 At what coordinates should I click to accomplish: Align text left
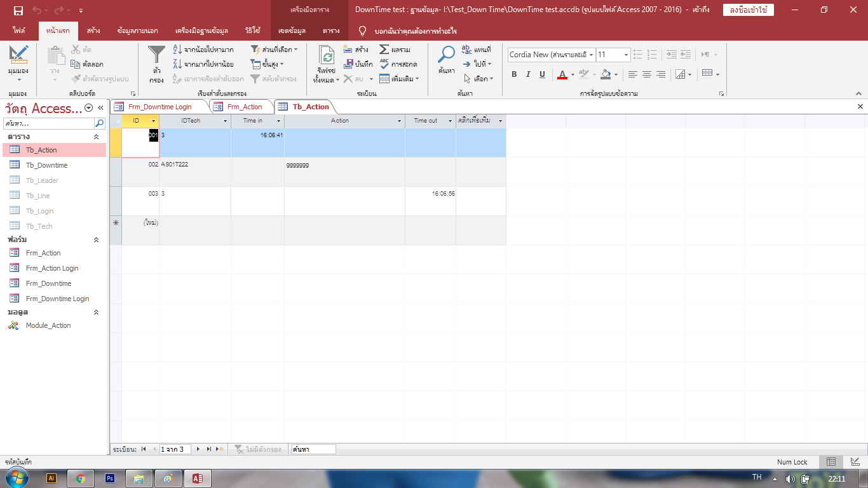click(632, 74)
